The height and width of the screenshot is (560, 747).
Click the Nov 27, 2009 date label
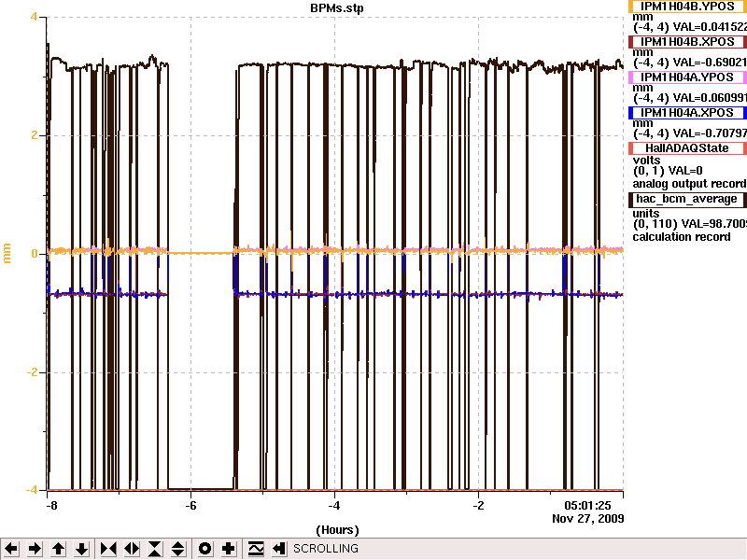[588, 519]
